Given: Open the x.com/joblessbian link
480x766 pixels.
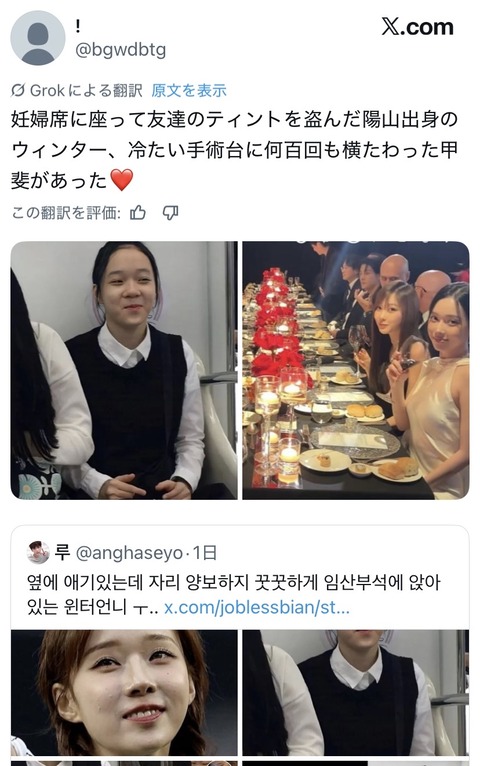Looking at the screenshot, I should pos(257,607).
